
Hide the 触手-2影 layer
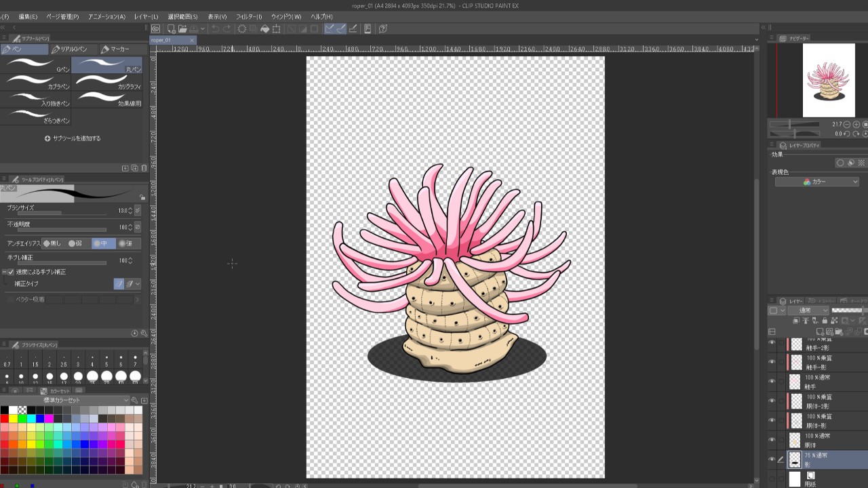pos(772,344)
